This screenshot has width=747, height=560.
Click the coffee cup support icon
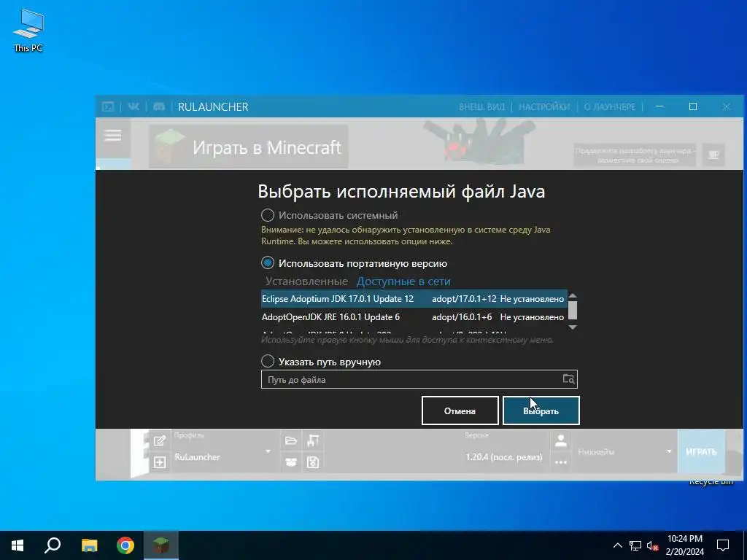pos(713,155)
